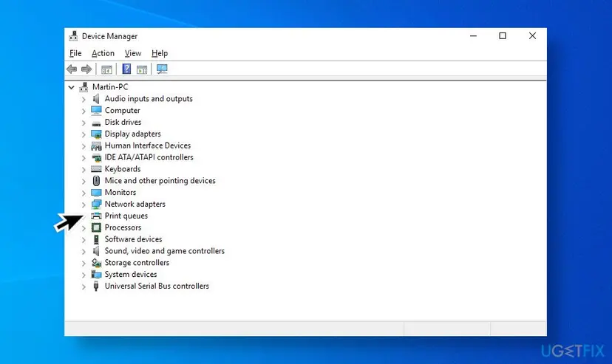The height and width of the screenshot is (364, 612).
Task: Select the Network adapters label
Action: (x=135, y=205)
